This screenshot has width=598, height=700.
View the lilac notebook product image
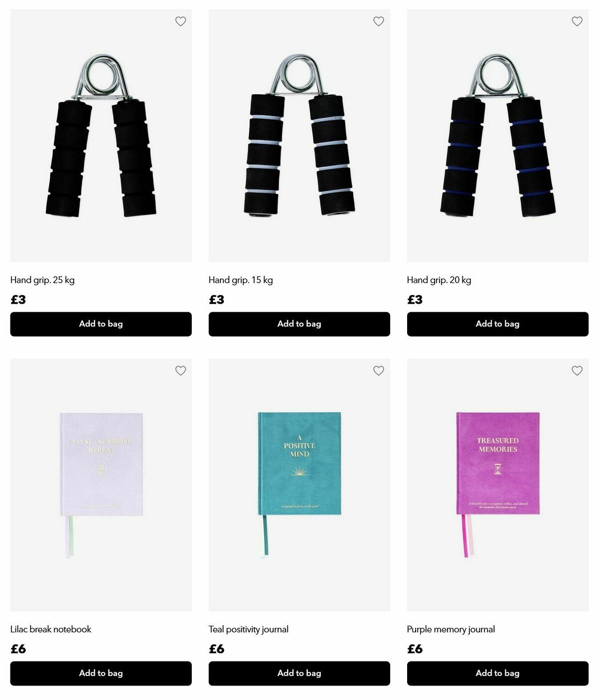[x=101, y=485]
